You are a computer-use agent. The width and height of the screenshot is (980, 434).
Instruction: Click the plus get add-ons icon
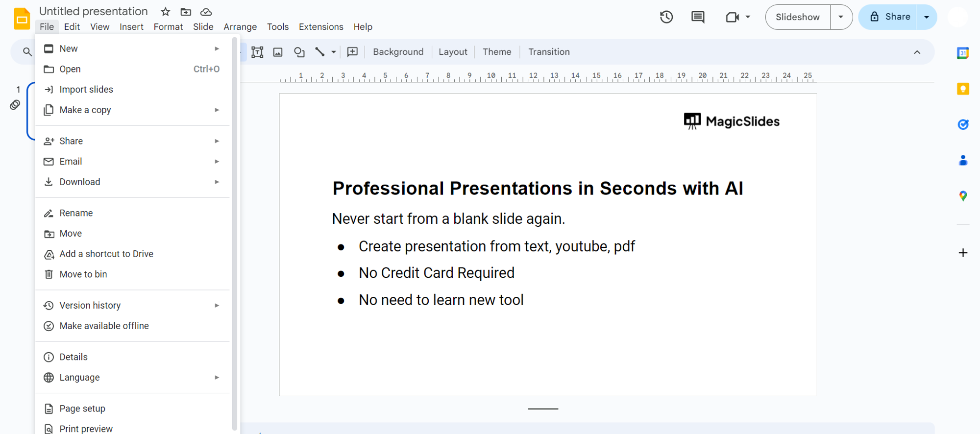click(963, 253)
